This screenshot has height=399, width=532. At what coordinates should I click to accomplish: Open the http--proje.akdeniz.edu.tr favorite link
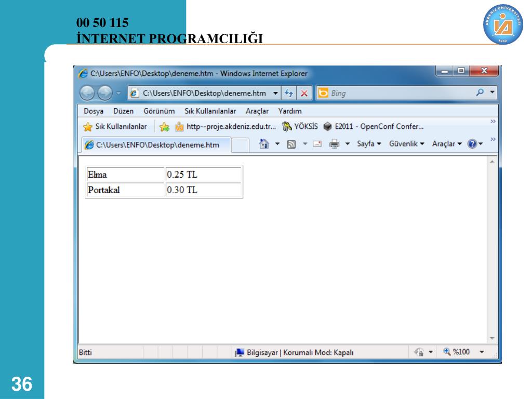tap(225, 127)
